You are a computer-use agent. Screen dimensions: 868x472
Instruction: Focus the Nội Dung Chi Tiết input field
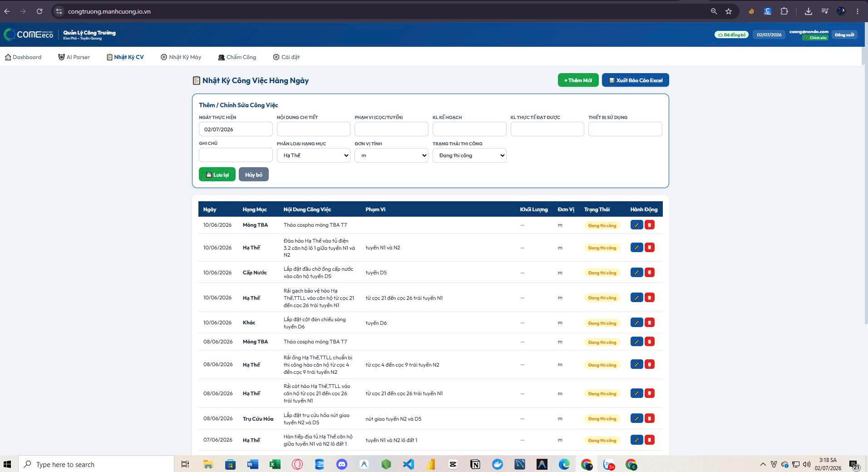[313, 129]
